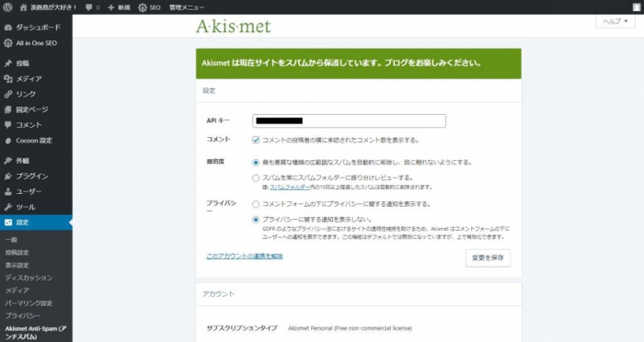Click the green Akismet protection status banner
644x342 pixels.
point(359,63)
